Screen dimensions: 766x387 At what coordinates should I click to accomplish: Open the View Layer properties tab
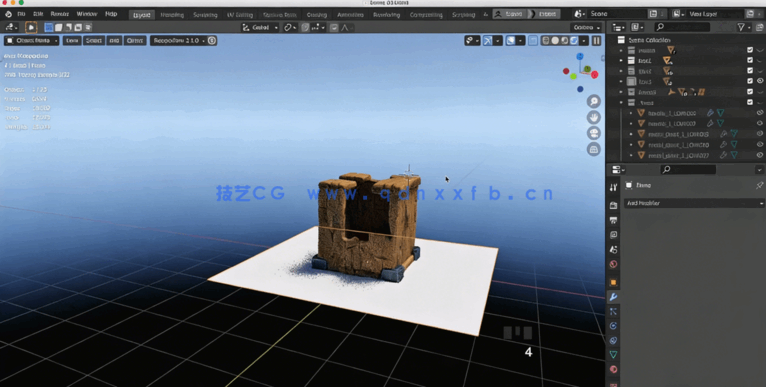613,235
